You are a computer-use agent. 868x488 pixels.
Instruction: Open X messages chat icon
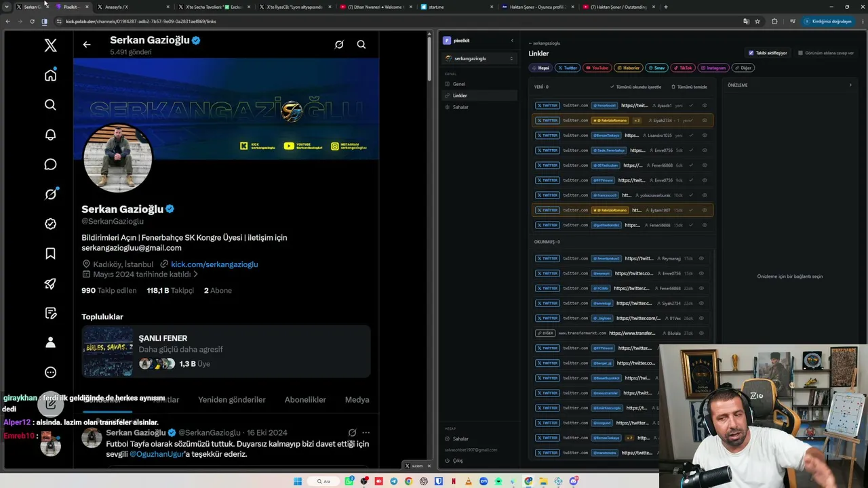point(50,165)
